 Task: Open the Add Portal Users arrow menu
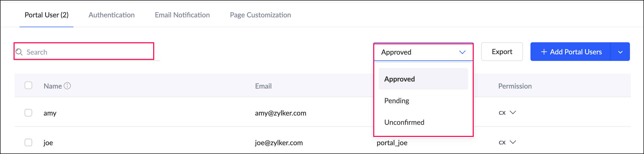click(620, 52)
